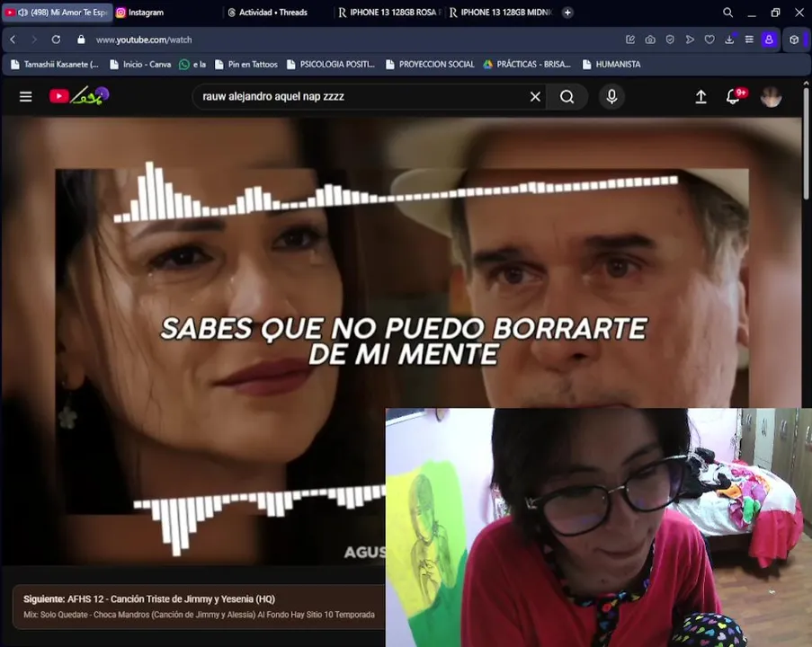Click the page vertical scrollbar
The height and width of the screenshot is (647, 812).
[x=806, y=144]
